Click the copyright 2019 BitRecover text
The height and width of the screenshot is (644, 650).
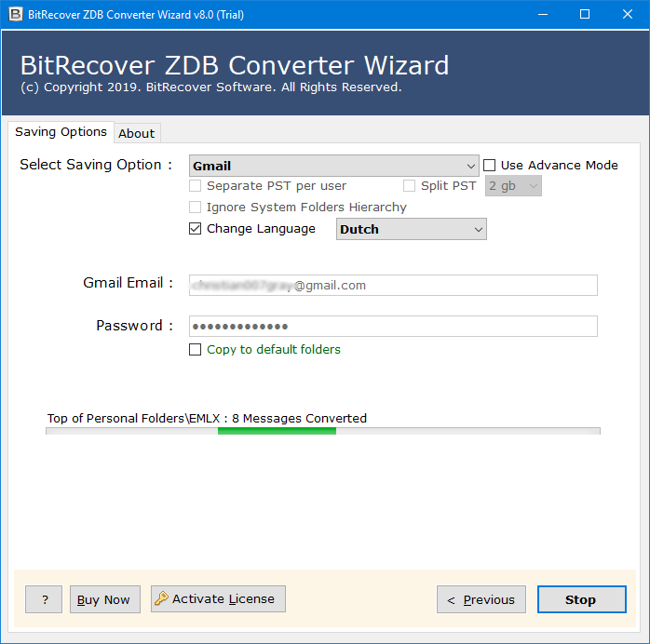pyautogui.click(x=211, y=87)
